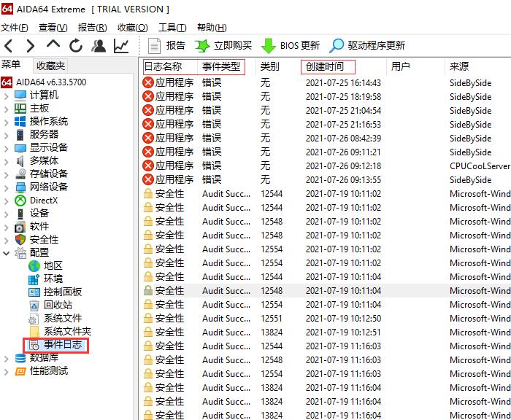Switch to the 收藏夹 favorites tab
Image resolution: width=511 pixels, height=420 pixels.
pos(50,66)
